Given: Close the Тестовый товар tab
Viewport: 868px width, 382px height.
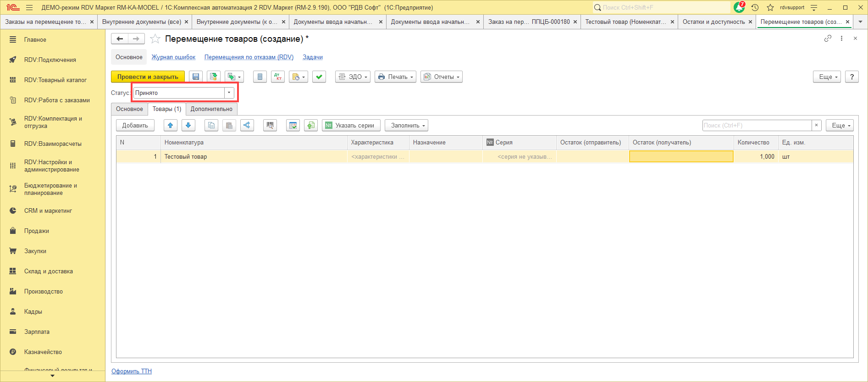Looking at the screenshot, I should pos(673,22).
